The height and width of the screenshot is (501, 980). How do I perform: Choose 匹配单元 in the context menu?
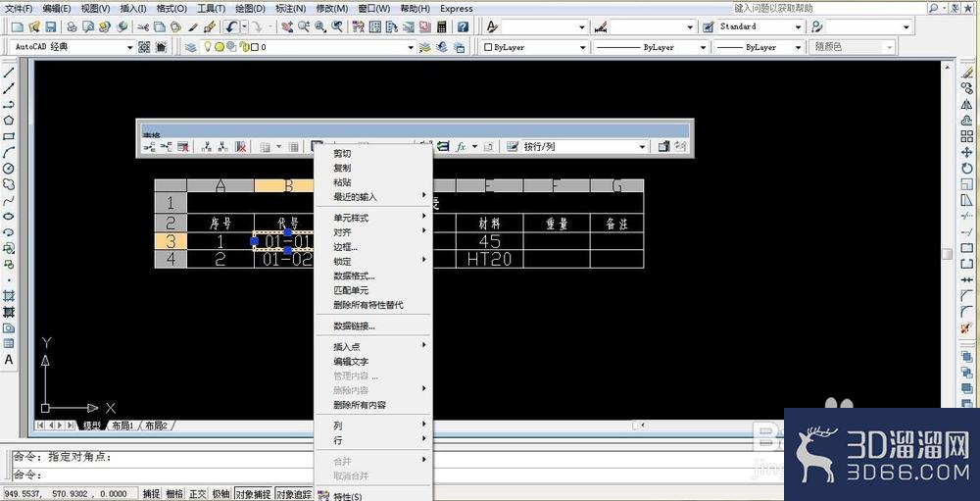(x=373, y=290)
